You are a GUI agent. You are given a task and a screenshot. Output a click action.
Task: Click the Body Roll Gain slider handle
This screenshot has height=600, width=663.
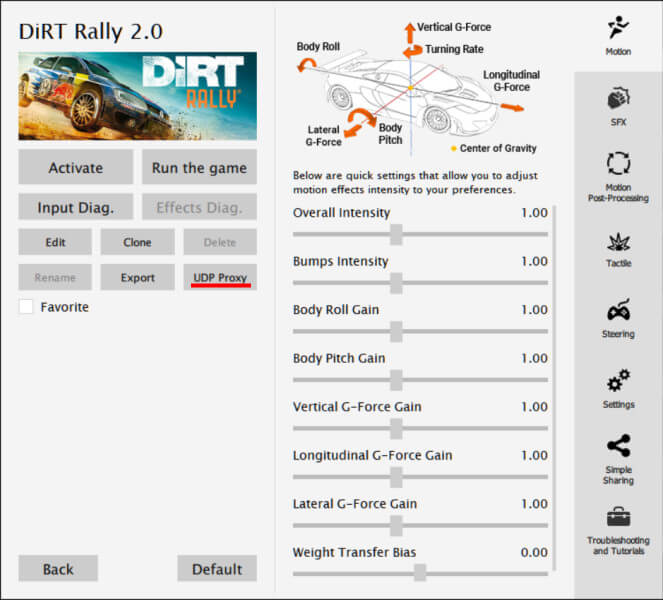[x=396, y=332]
